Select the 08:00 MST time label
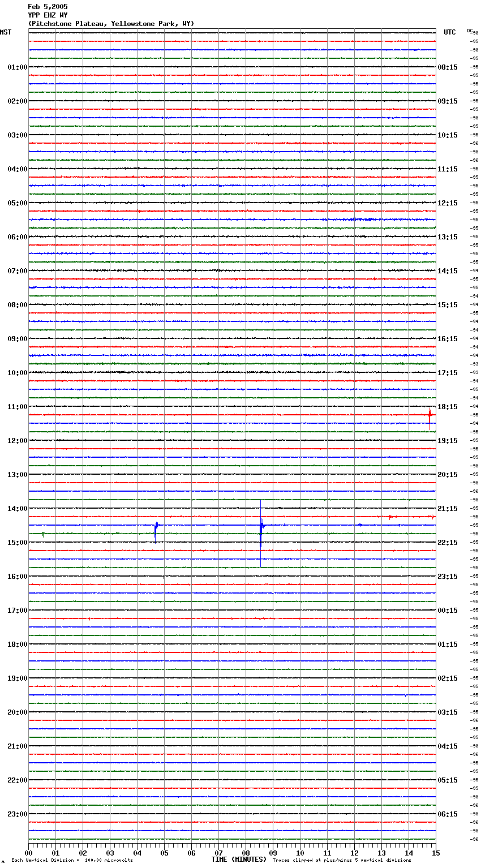 tap(18, 305)
